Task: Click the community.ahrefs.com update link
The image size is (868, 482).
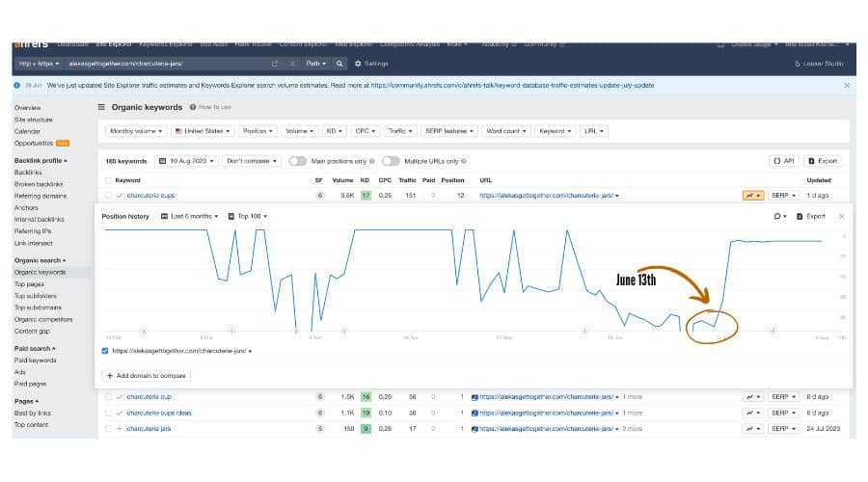Action: [512, 85]
